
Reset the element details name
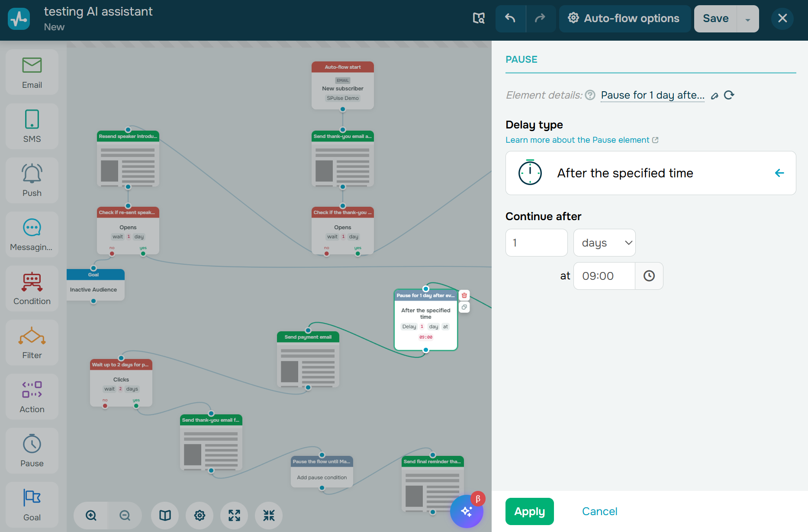pyautogui.click(x=729, y=95)
